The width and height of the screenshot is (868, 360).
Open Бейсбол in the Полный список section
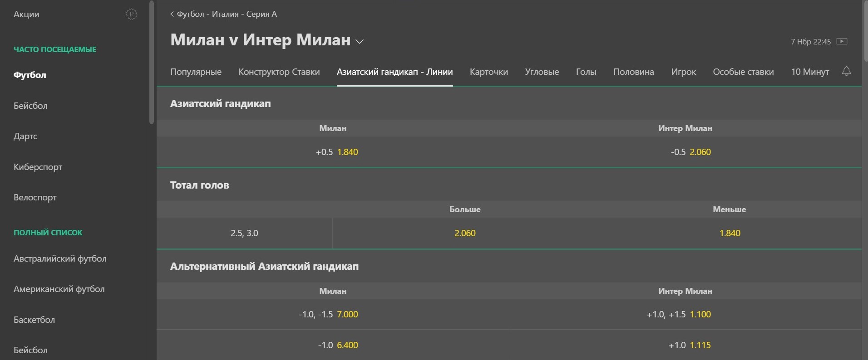click(x=30, y=350)
